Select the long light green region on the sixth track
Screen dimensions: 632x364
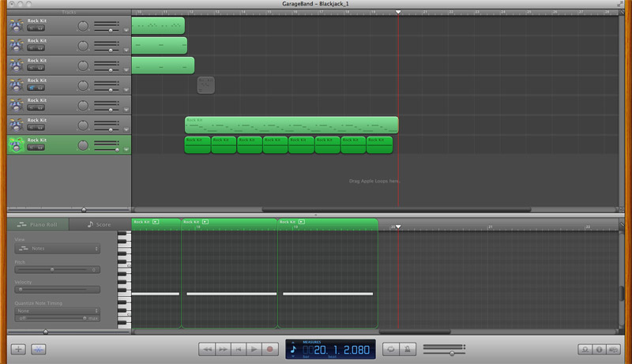click(x=292, y=126)
